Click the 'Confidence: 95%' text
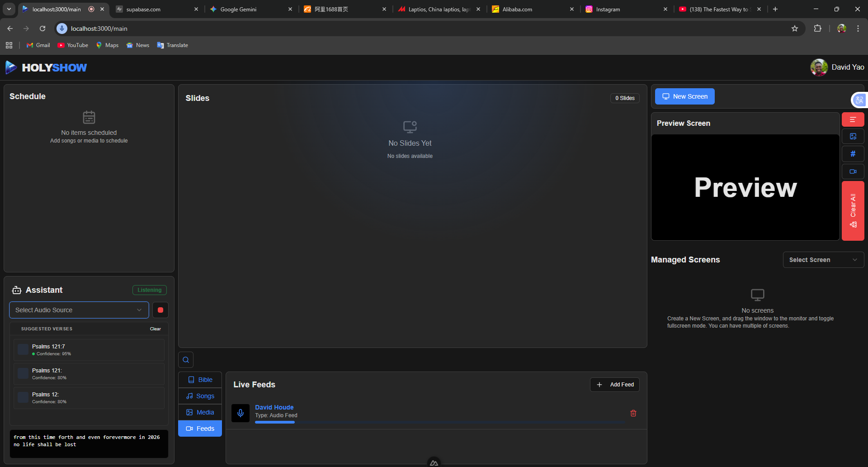The height and width of the screenshot is (467, 868). [x=54, y=354]
